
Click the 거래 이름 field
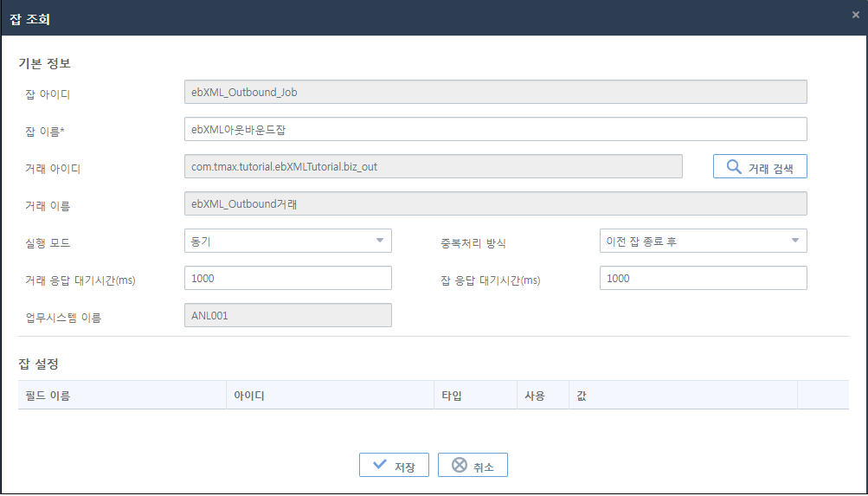tap(495, 203)
